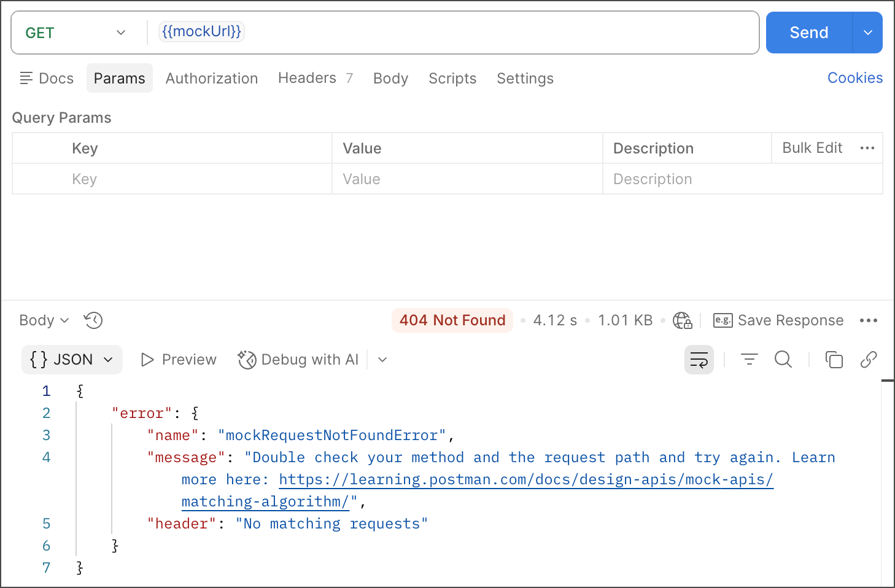Open the Send button dropdown arrow

867,33
